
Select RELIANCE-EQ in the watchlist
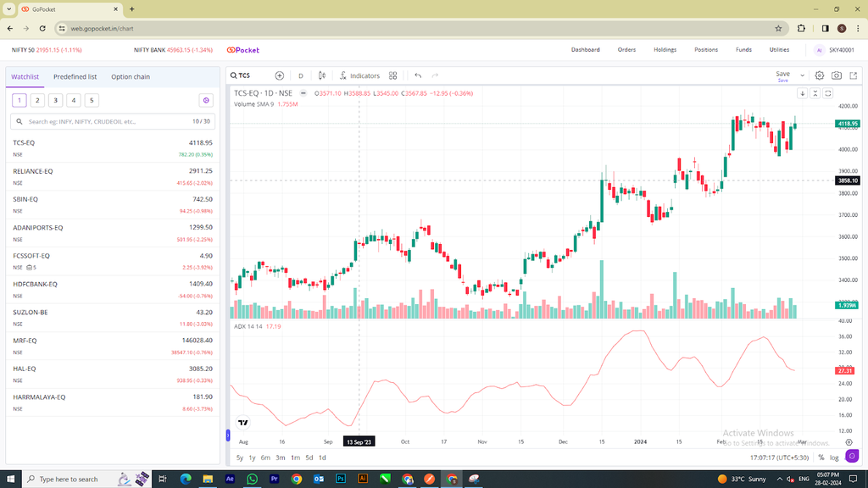click(x=113, y=176)
